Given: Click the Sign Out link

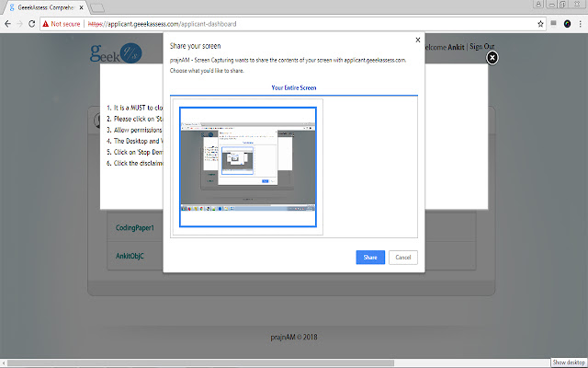Looking at the screenshot, I should click(482, 47).
